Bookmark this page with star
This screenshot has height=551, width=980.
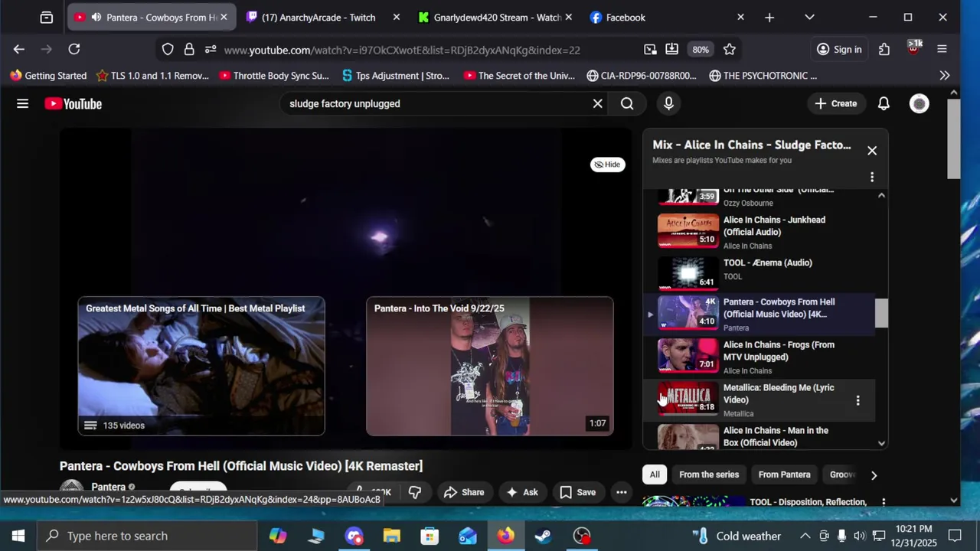[730, 50]
